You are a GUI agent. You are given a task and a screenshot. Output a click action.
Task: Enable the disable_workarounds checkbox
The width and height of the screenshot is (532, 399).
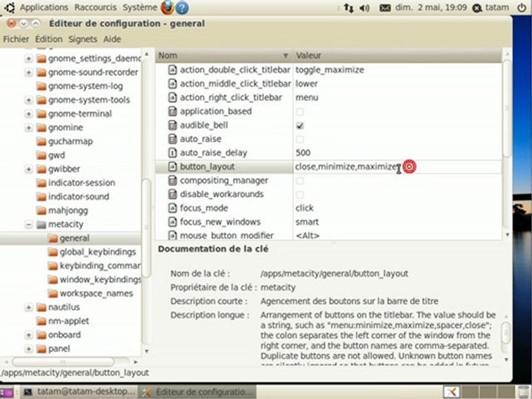tap(300, 195)
